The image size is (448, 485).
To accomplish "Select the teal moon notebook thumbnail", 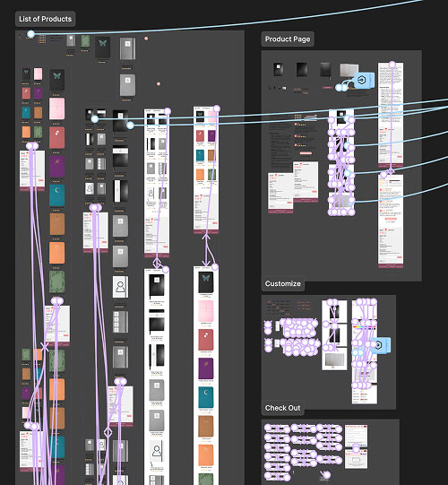I will click(56, 195).
